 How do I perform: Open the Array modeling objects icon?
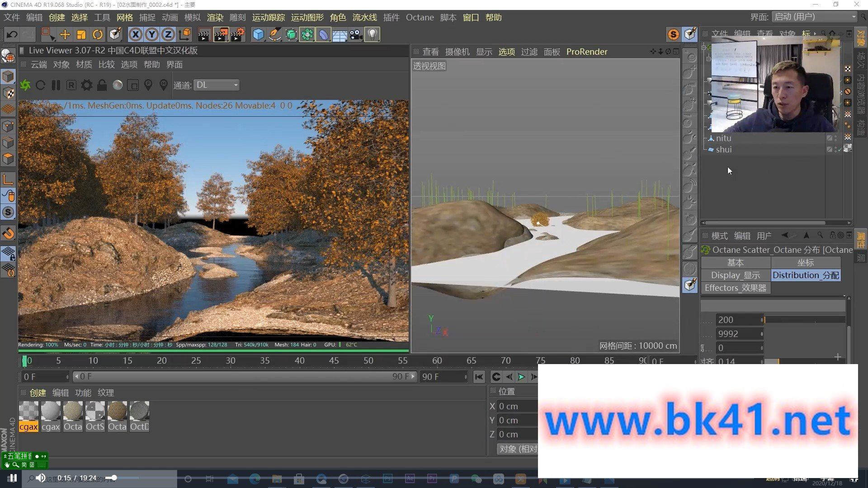(307, 34)
